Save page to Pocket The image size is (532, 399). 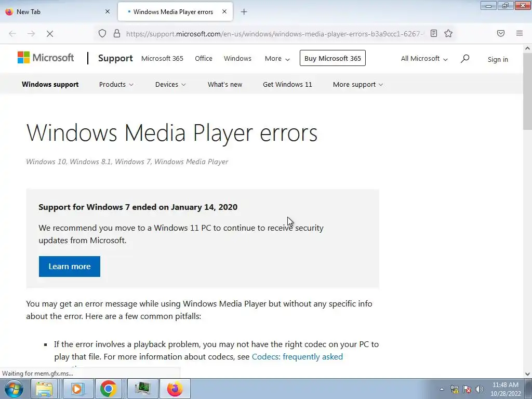pos(501,33)
